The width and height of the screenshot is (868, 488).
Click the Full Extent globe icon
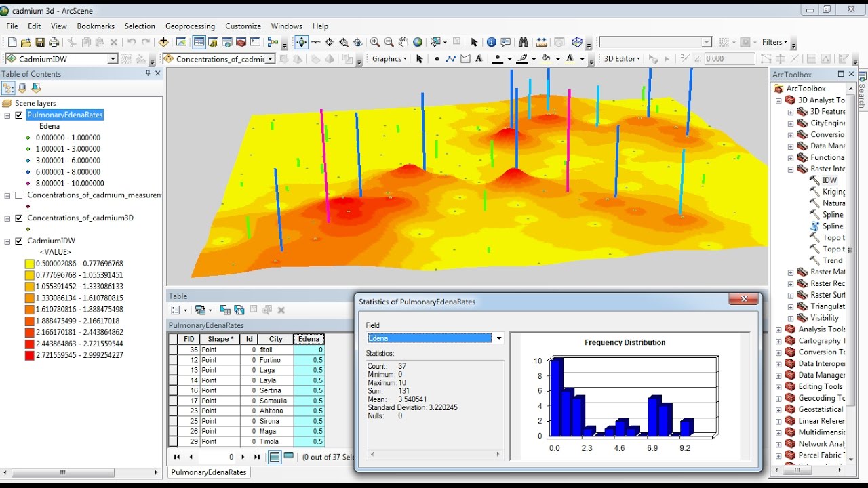[418, 42]
